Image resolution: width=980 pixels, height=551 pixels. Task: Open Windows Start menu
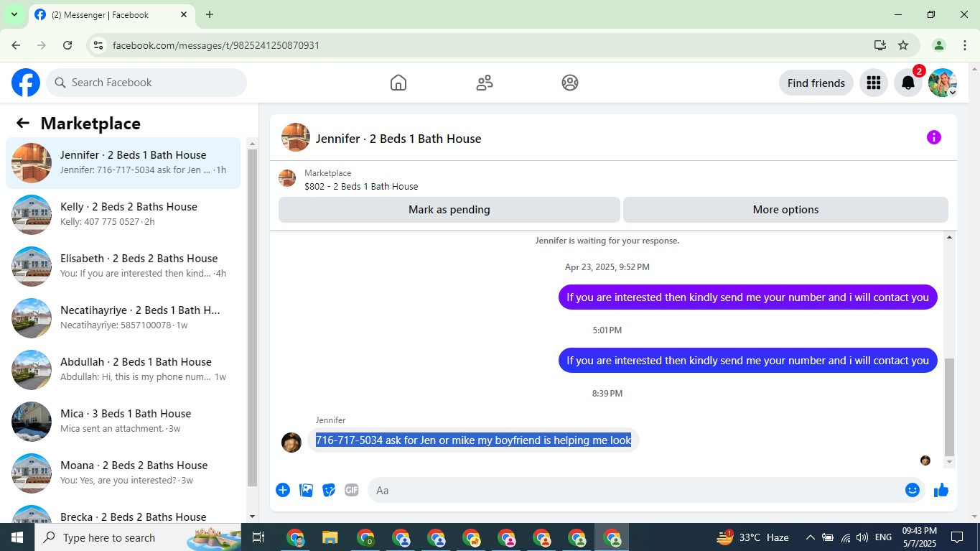(17, 537)
